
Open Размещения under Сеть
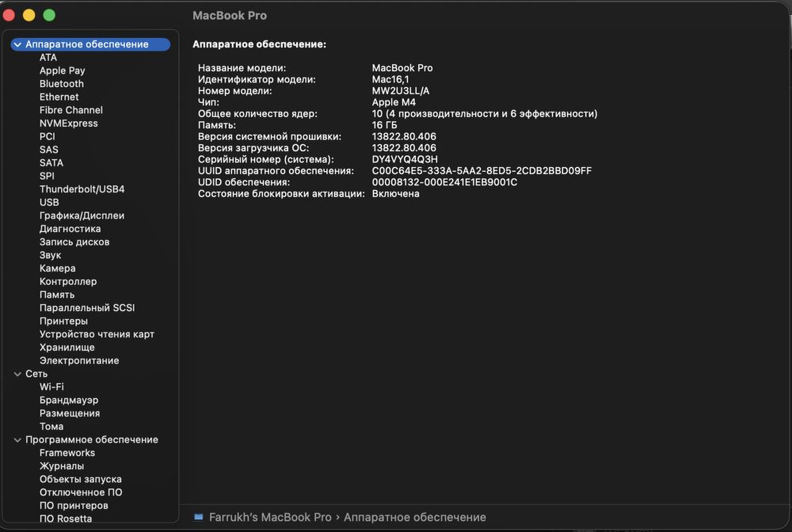(x=69, y=413)
